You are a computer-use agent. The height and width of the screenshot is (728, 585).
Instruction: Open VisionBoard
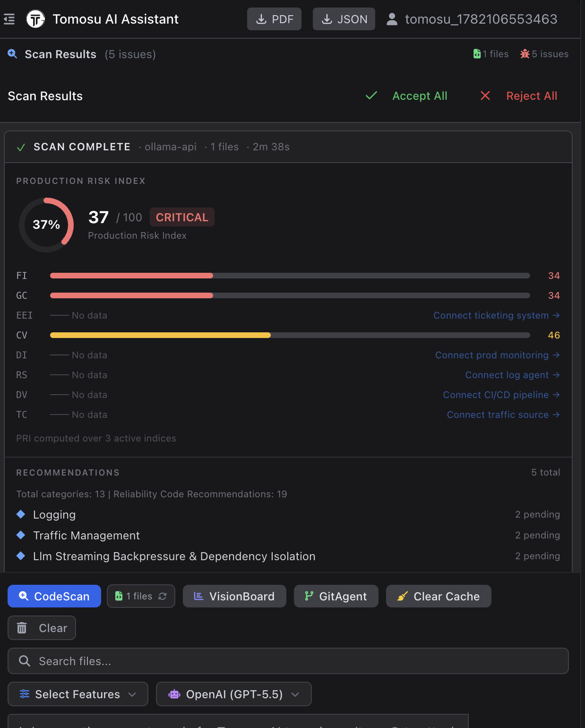[x=234, y=596]
